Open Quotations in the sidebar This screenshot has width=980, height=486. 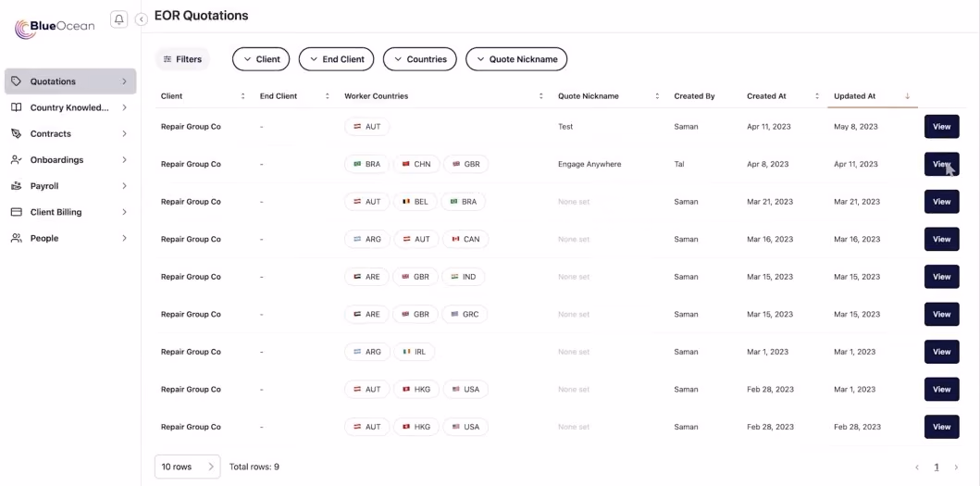(x=70, y=81)
